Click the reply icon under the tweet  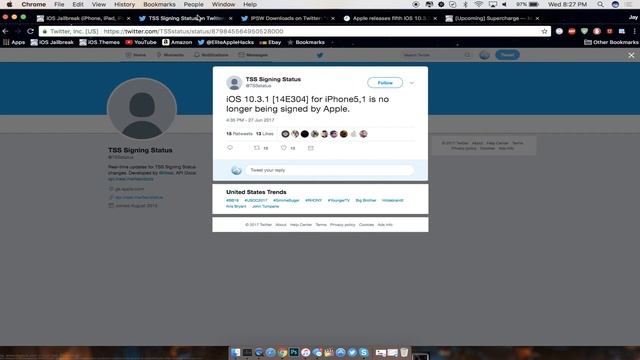click(230, 148)
